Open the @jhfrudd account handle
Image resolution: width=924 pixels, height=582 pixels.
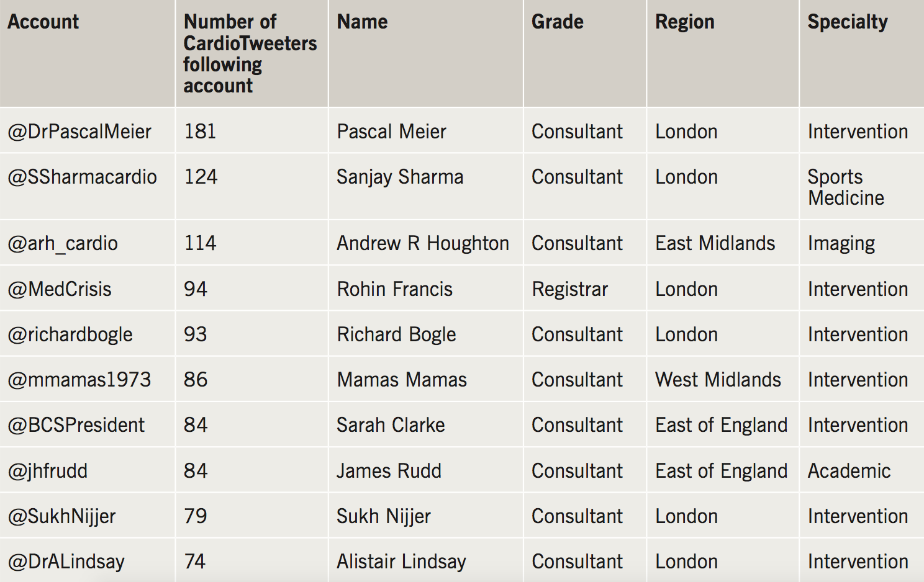(48, 471)
